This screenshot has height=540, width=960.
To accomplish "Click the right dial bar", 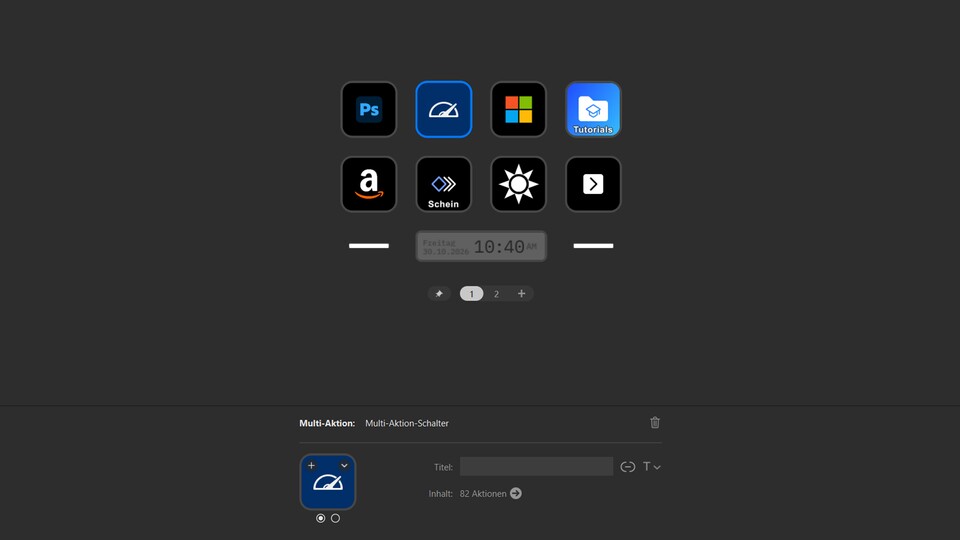I will [x=593, y=246].
